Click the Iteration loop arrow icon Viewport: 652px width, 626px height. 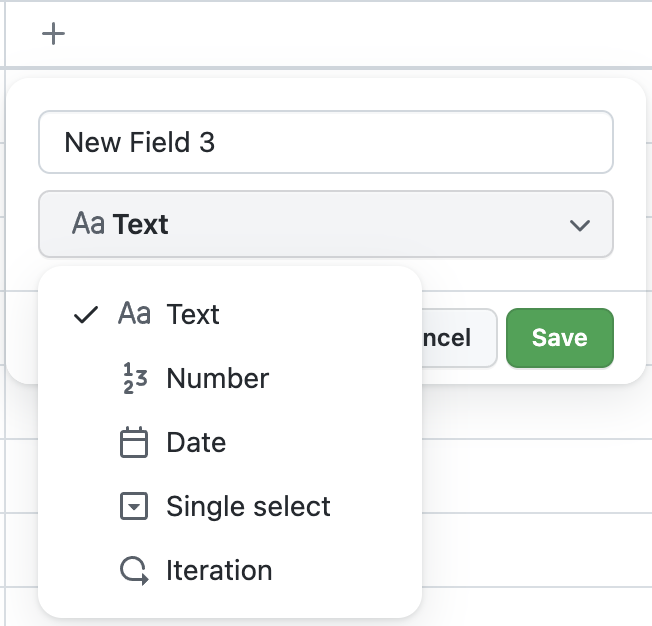click(134, 571)
